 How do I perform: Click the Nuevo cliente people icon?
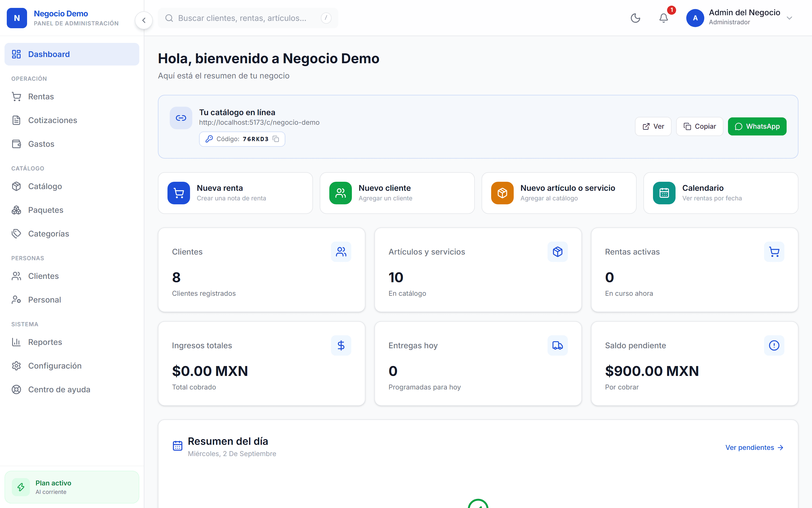[x=341, y=193]
